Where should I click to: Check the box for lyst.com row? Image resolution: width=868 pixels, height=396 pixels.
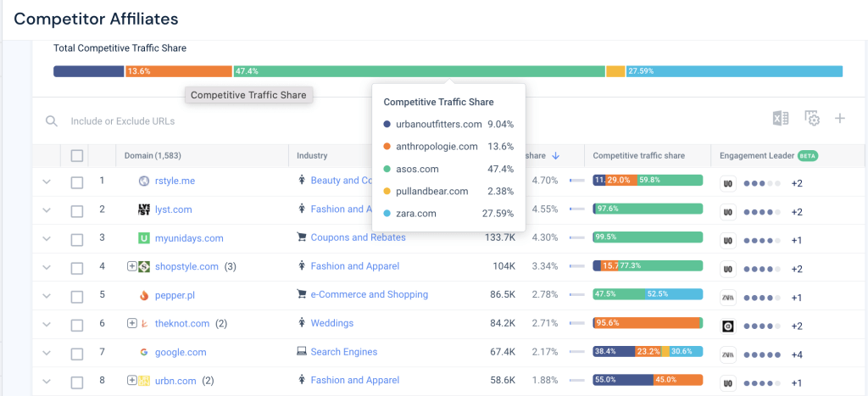tap(77, 211)
